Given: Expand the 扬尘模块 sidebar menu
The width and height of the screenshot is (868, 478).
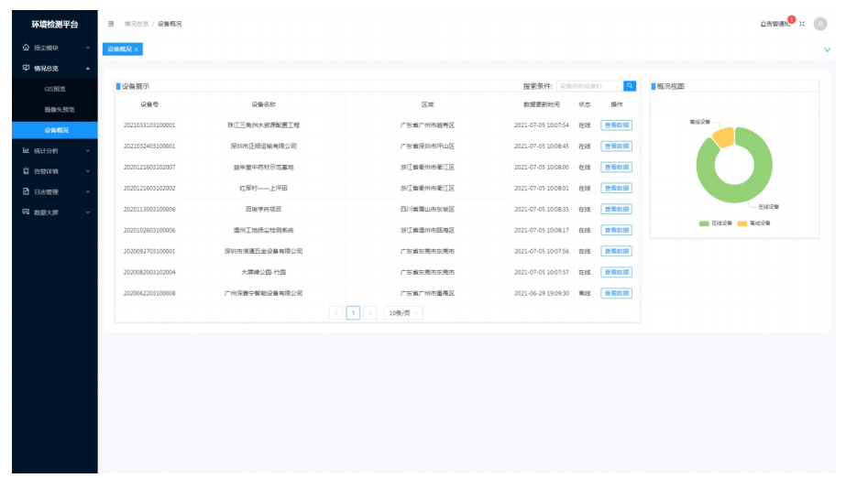Looking at the screenshot, I should [x=54, y=47].
